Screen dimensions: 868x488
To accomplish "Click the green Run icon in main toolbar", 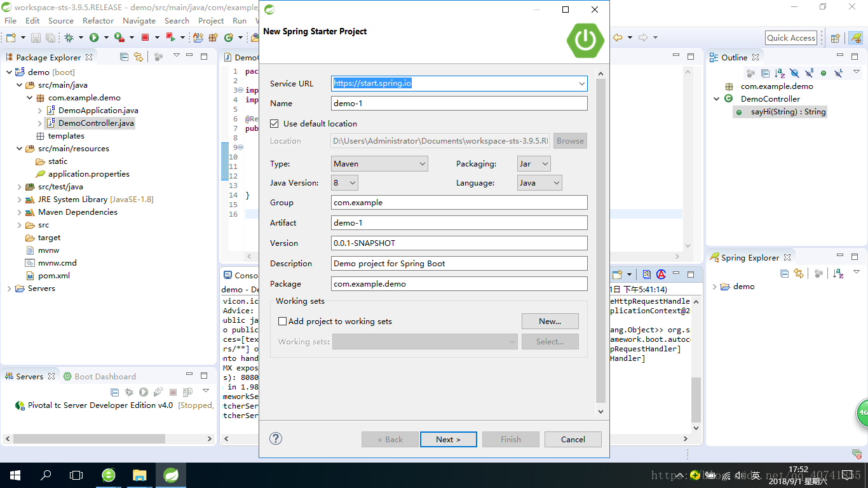I will coord(94,37).
